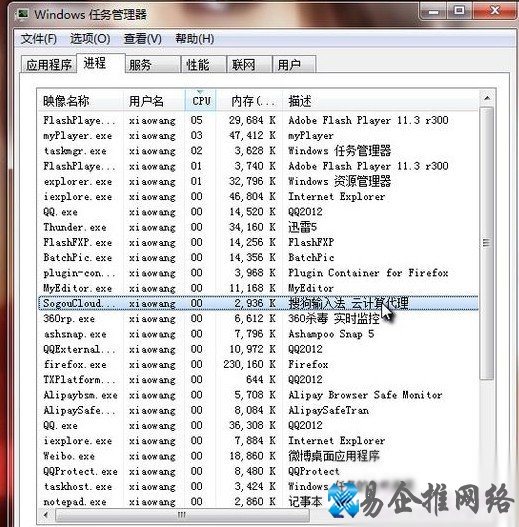Viewport: 519px width, 527px height.
Task: Select the AlipaySafe process row
Action: point(258,410)
